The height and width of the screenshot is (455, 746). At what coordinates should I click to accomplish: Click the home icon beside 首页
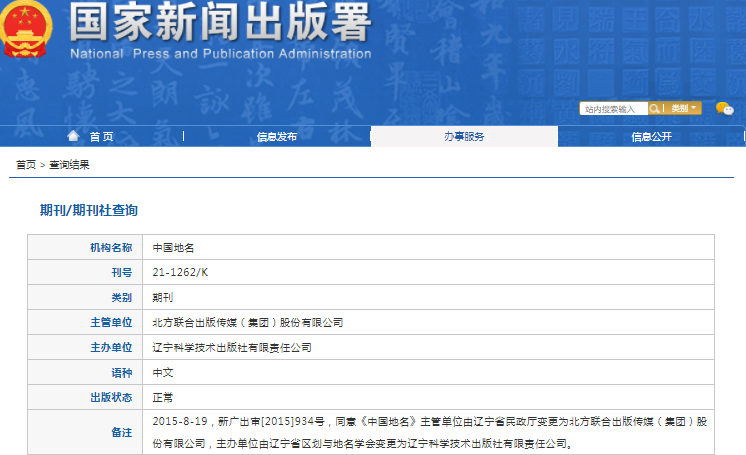[73, 136]
